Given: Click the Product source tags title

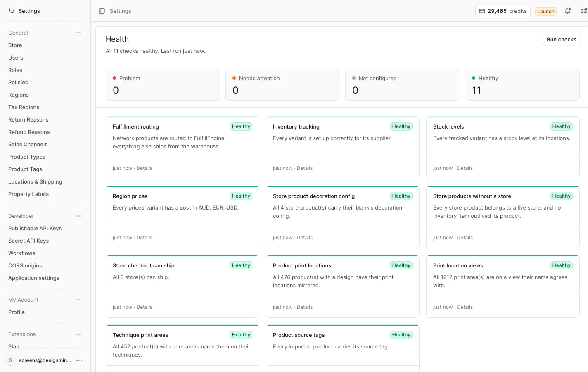Looking at the screenshot, I should coord(299,335).
